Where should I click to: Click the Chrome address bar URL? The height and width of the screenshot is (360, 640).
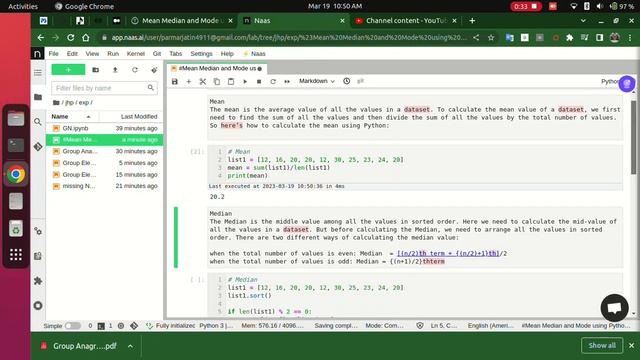pyautogui.click(x=289, y=38)
